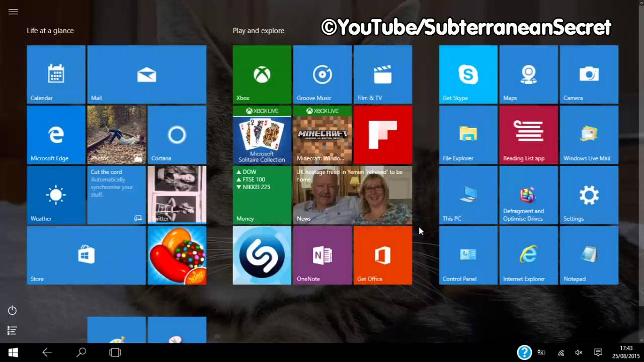Click the muted volume icon
644x362 pixels.
tap(579, 353)
